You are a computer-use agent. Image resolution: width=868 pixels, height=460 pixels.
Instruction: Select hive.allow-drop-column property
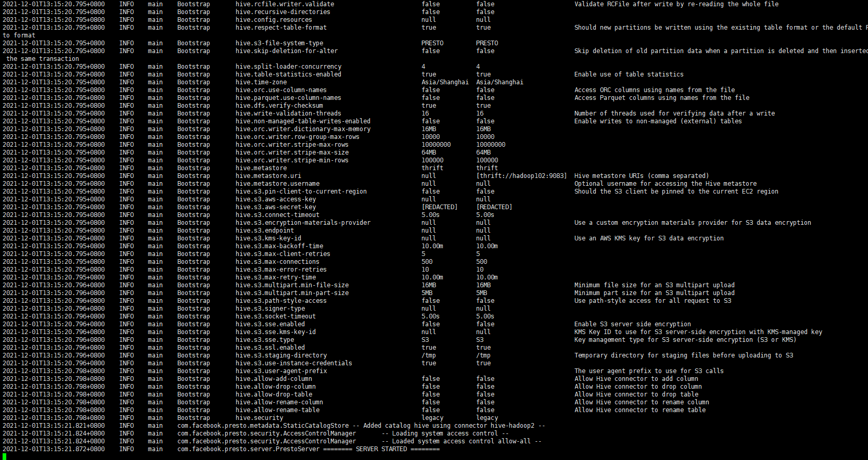coord(275,387)
